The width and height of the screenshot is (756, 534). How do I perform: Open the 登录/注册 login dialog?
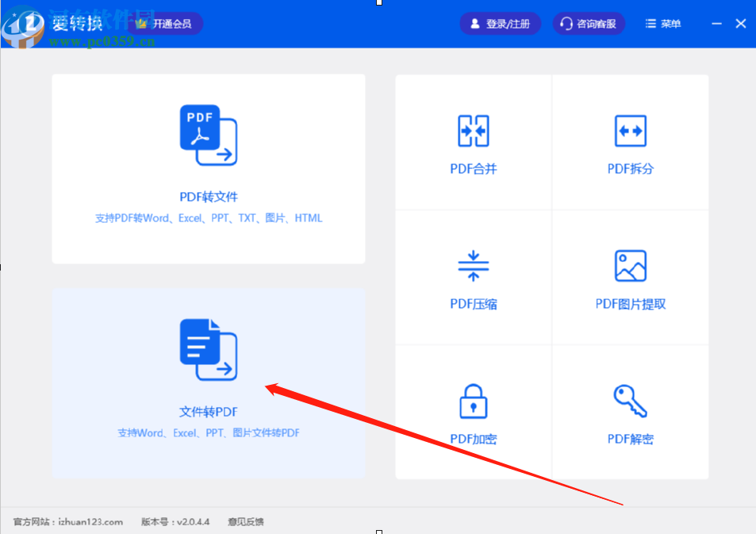coord(500,23)
